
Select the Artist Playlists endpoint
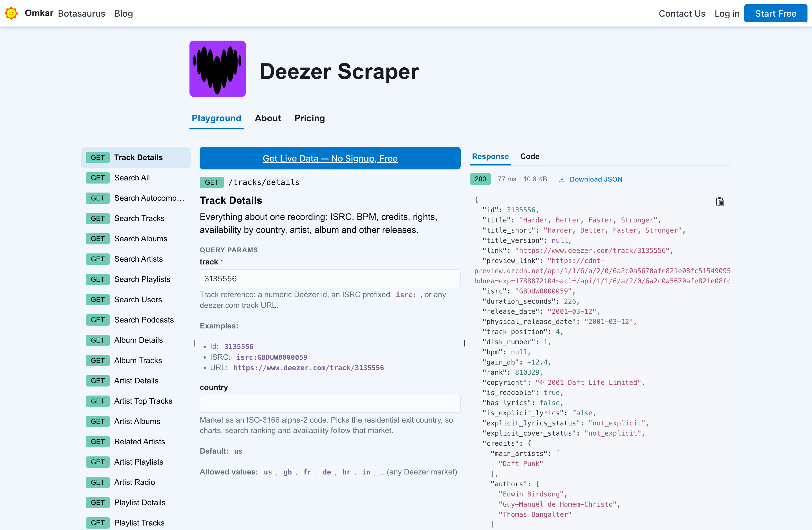[x=136, y=462]
